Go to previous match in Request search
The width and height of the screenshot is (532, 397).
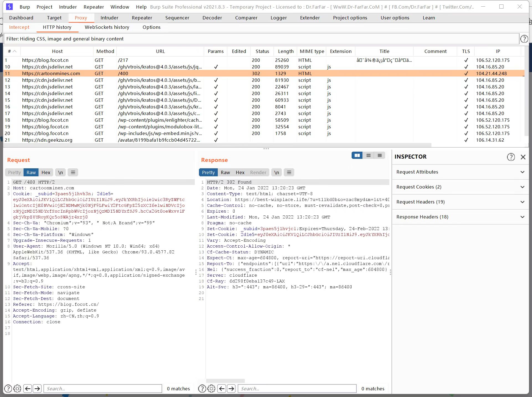coord(28,389)
